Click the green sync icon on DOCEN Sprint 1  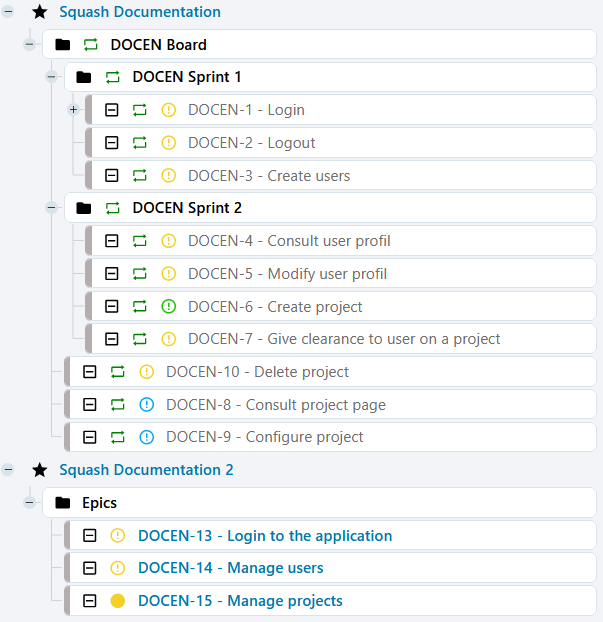(112, 77)
